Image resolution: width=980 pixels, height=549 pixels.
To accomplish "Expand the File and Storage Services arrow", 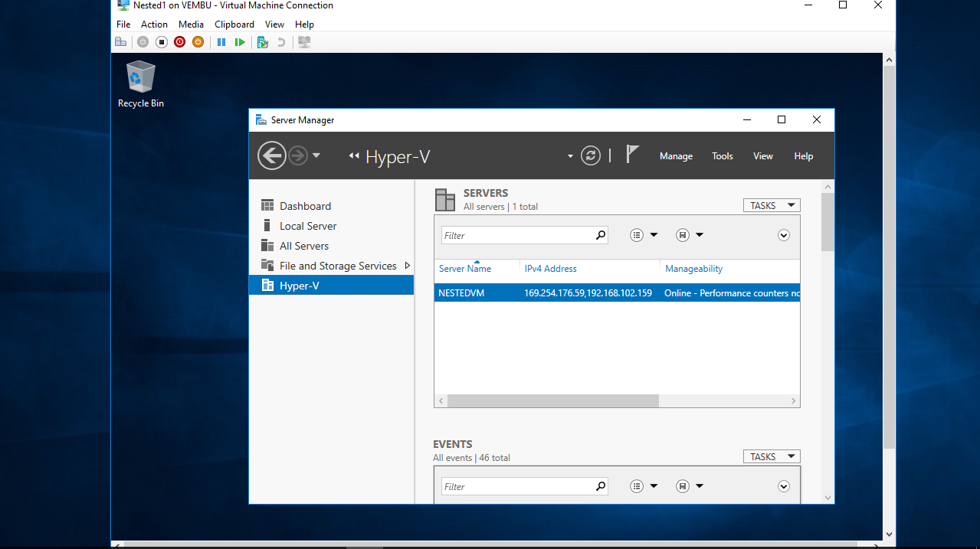I will 408,266.
